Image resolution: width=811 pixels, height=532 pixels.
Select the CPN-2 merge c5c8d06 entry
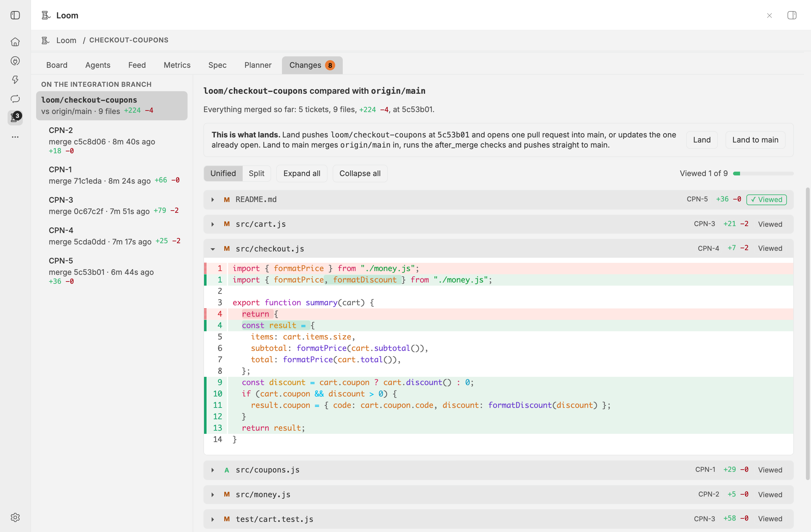click(112, 141)
